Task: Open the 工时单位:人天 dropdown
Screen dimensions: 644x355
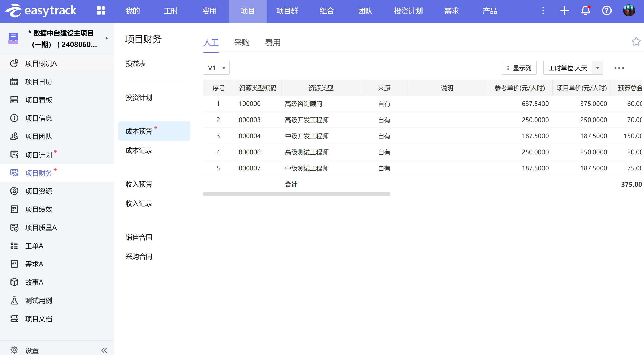Action: (x=573, y=68)
